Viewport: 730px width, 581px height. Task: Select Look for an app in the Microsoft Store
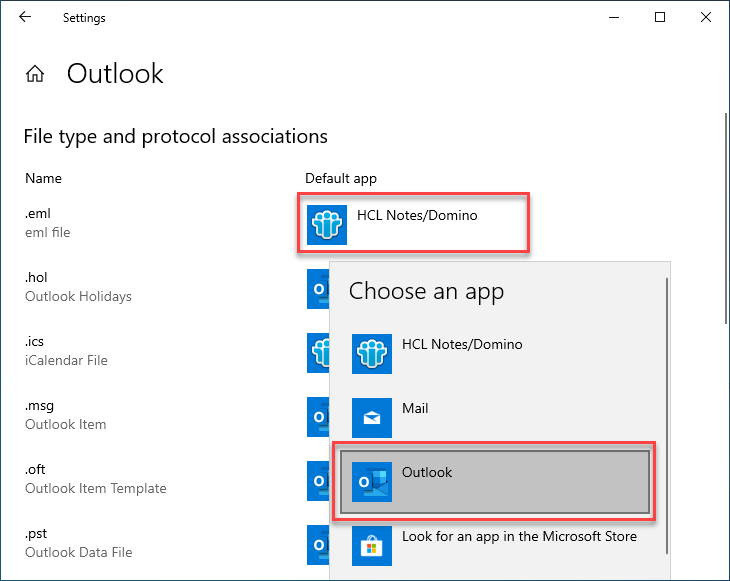click(x=495, y=546)
